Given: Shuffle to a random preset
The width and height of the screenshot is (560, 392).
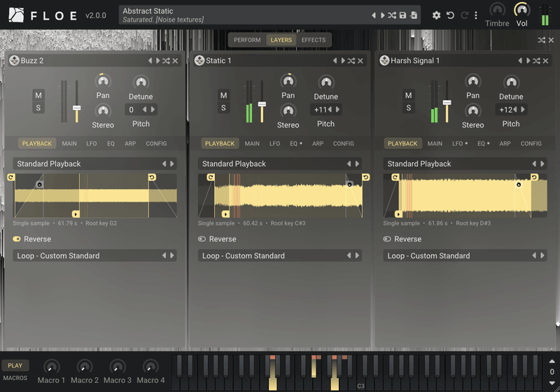Looking at the screenshot, I should (x=392, y=15).
